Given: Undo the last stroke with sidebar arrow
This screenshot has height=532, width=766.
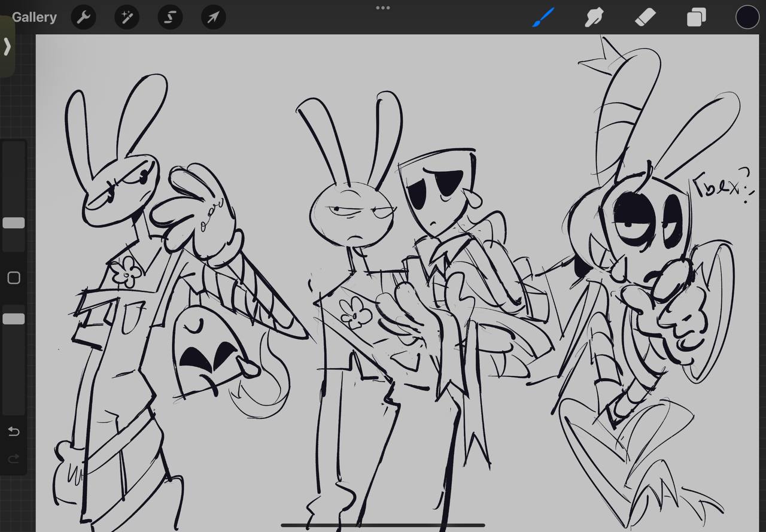Looking at the screenshot, I should pos(14,431).
